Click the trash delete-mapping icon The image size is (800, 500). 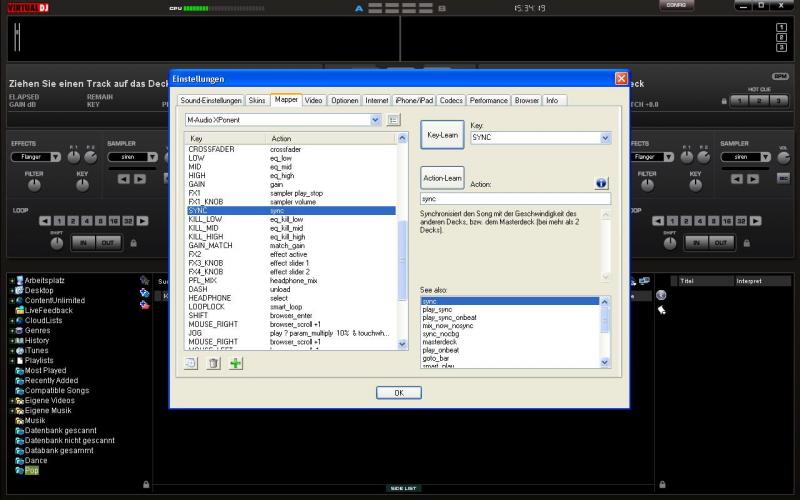[213, 363]
